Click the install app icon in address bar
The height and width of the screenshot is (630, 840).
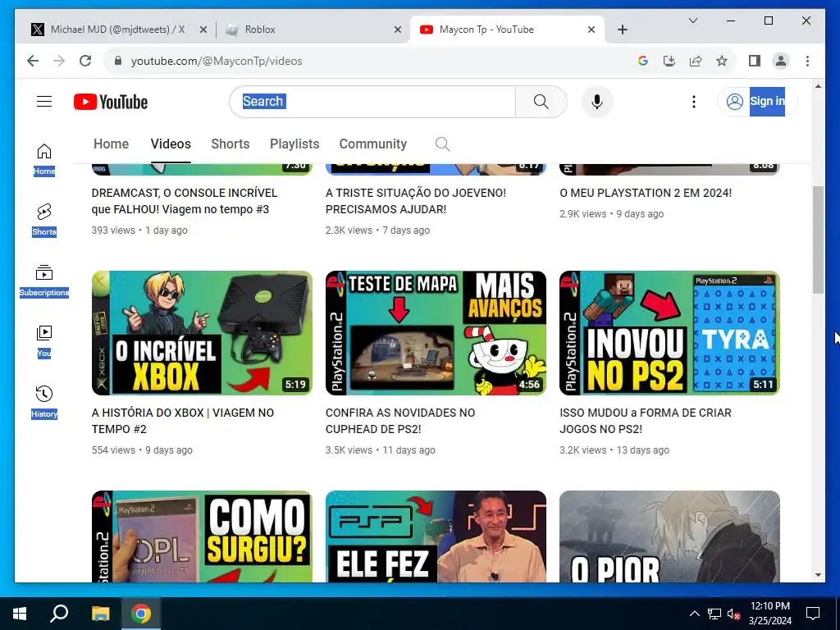pos(669,61)
